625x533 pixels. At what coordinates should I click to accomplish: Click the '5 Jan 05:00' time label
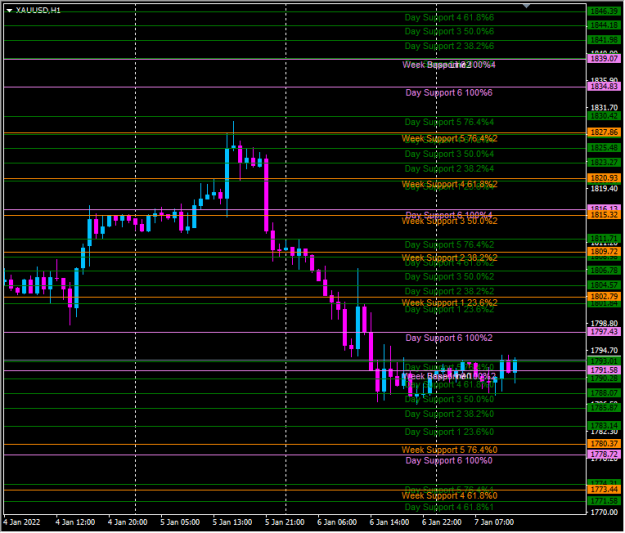point(180,522)
